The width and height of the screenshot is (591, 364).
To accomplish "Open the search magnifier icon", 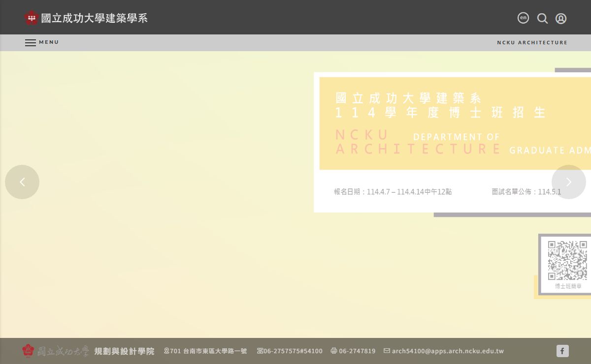I will coord(542,18).
